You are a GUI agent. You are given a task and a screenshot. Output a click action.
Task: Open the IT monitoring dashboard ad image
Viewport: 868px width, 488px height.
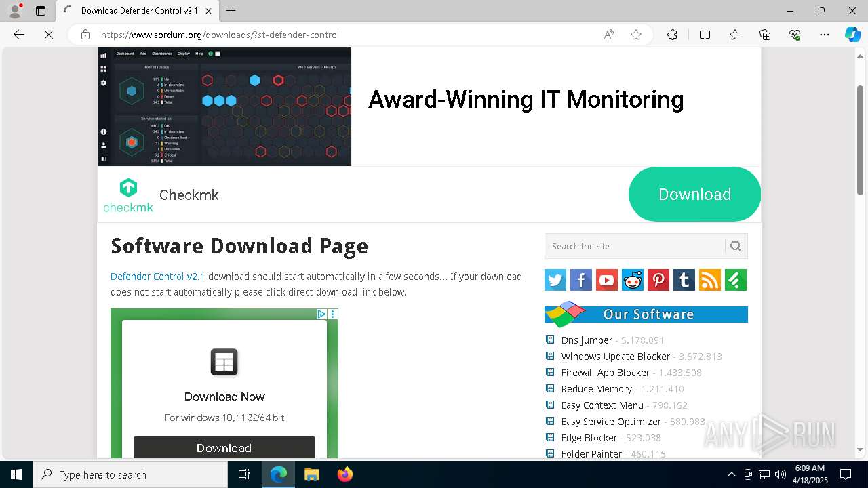pos(224,106)
